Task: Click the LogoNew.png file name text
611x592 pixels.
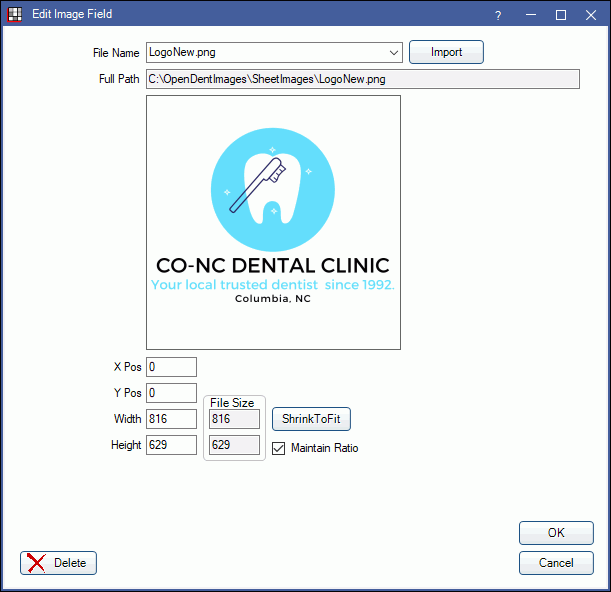Action: 182,52
